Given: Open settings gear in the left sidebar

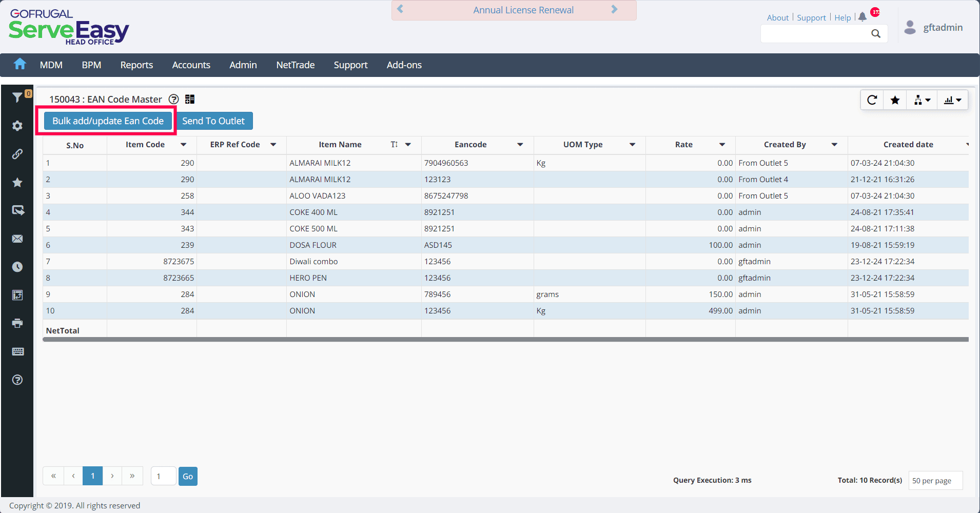Looking at the screenshot, I should [x=17, y=126].
